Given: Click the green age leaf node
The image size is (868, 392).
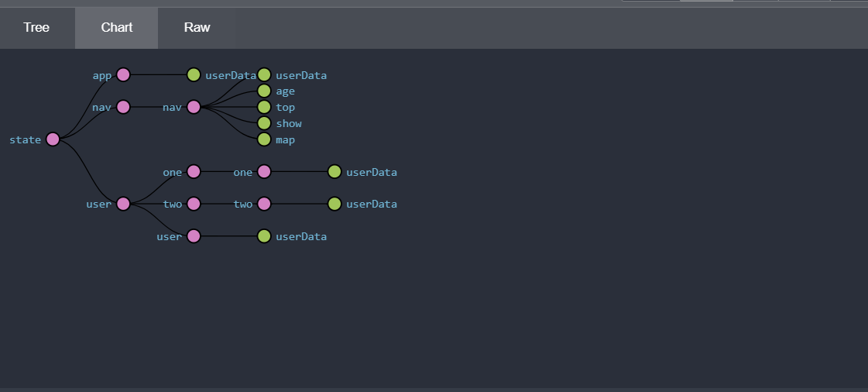Looking at the screenshot, I should [264, 91].
